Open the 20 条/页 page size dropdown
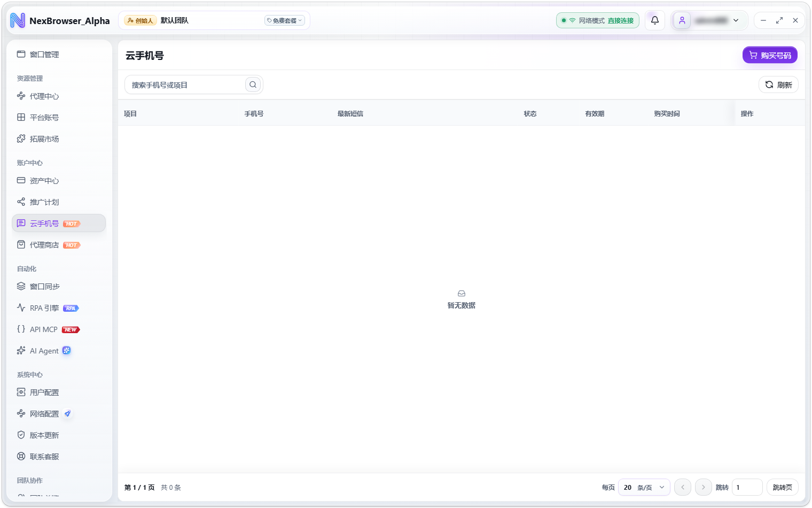Image resolution: width=812 pixels, height=508 pixels. [644, 487]
